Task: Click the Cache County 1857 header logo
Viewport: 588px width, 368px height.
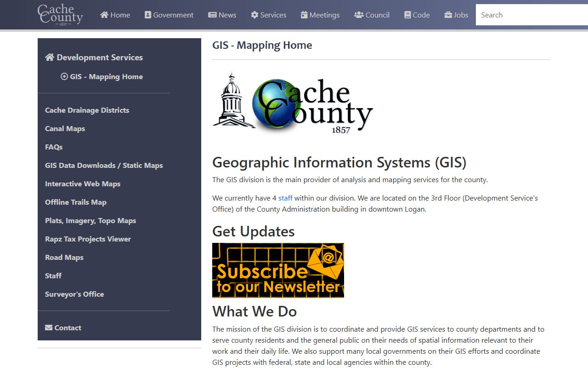Action: 60,15
